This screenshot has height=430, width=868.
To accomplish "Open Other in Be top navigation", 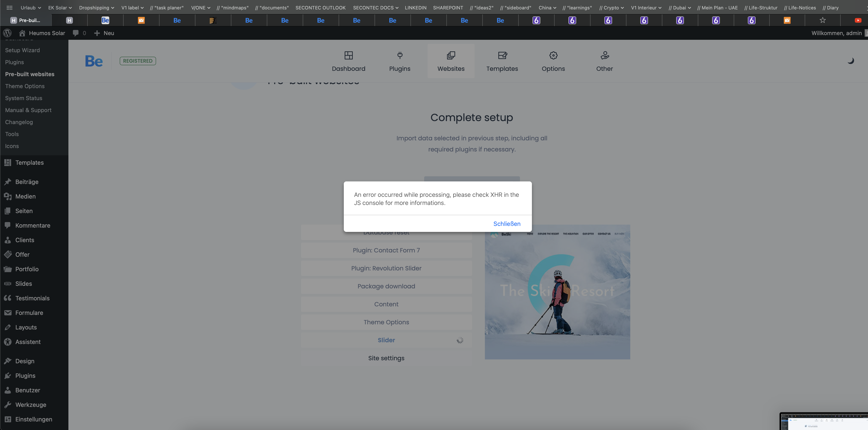I will pyautogui.click(x=605, y=61).
